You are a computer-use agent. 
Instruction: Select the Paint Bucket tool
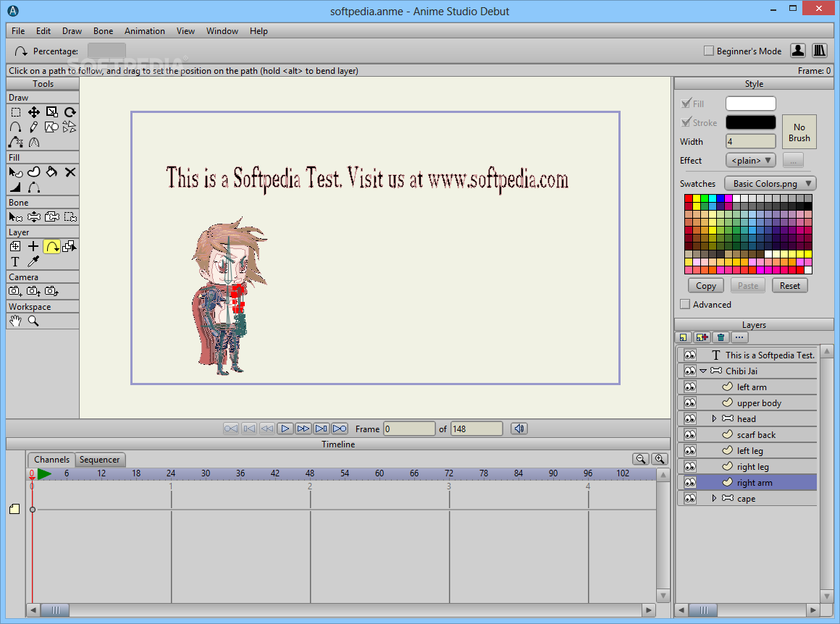click(52, 172)
